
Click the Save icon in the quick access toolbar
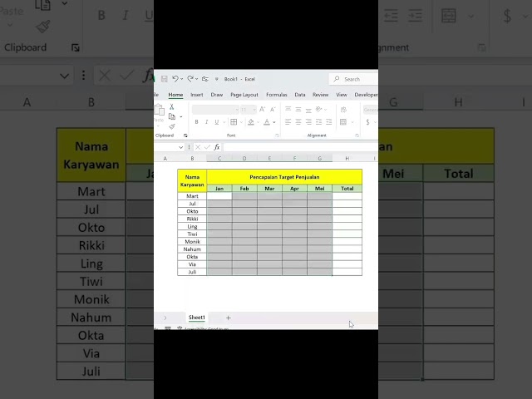pyautogui.click(x=165, y=79)
